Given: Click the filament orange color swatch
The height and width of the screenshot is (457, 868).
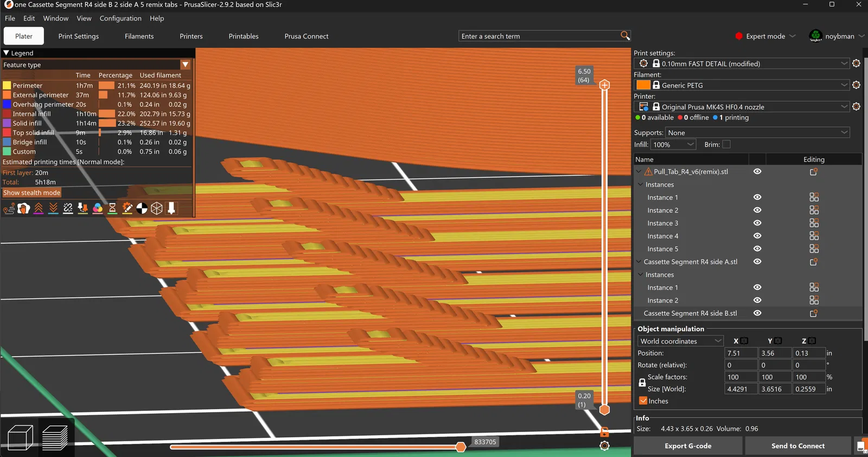Looking at the screenshot, I should (643, 85).
